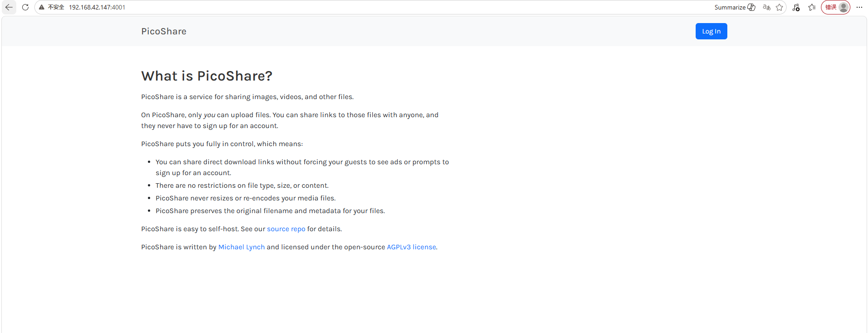Click the PicoShare brand in the navbar
Image resolution: width=868 pixels, height=333 pixels.
point(164,31)
